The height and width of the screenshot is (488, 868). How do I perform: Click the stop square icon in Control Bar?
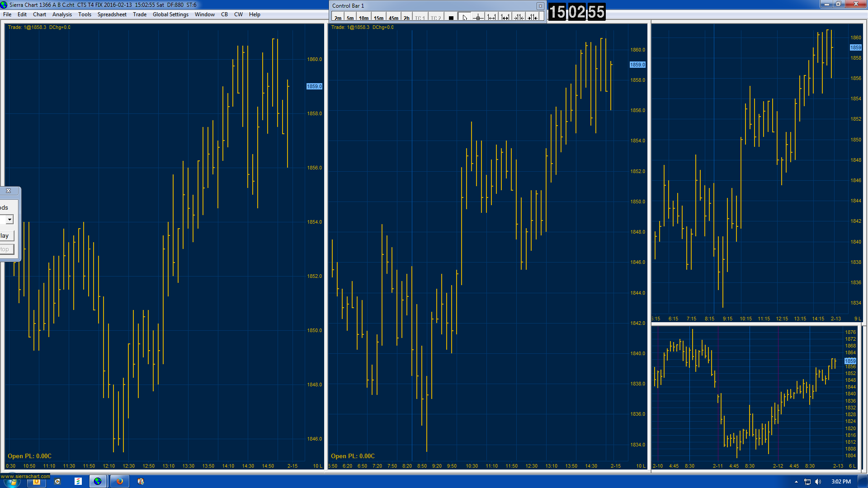[451, 18]
